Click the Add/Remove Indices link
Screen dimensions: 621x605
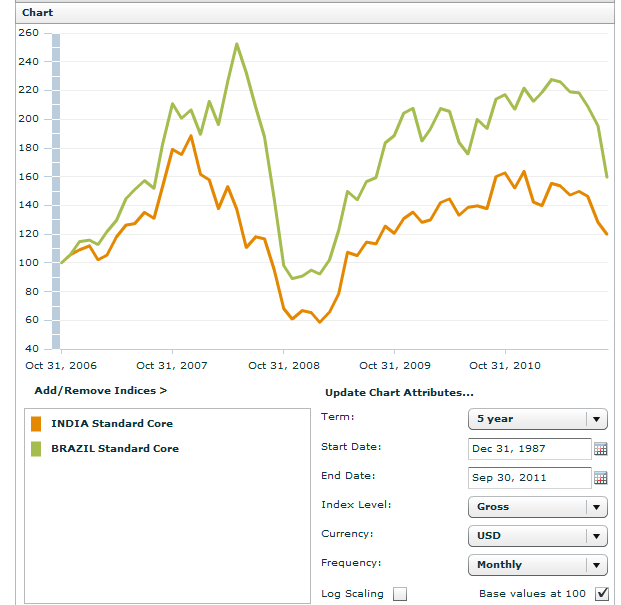click(101, 391)
